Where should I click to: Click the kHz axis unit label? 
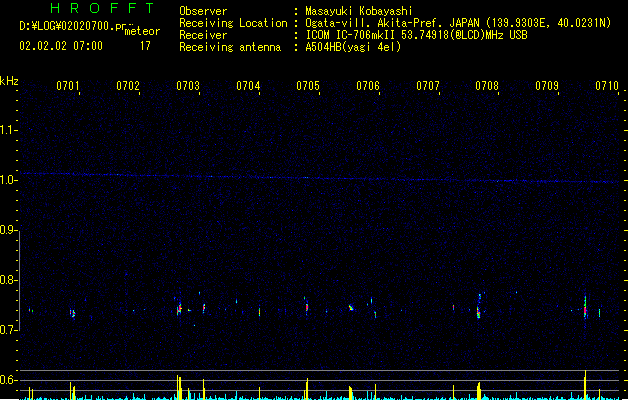[x=9, y=81]
